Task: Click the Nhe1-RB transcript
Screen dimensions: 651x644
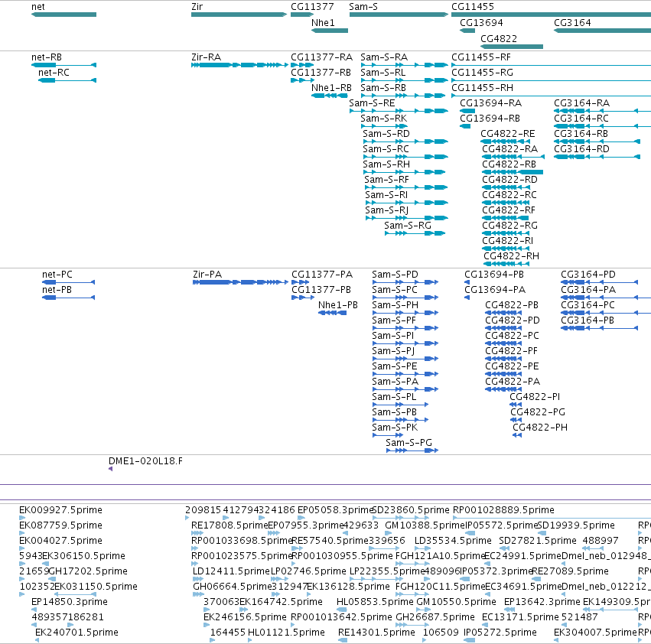Action: 330,96
